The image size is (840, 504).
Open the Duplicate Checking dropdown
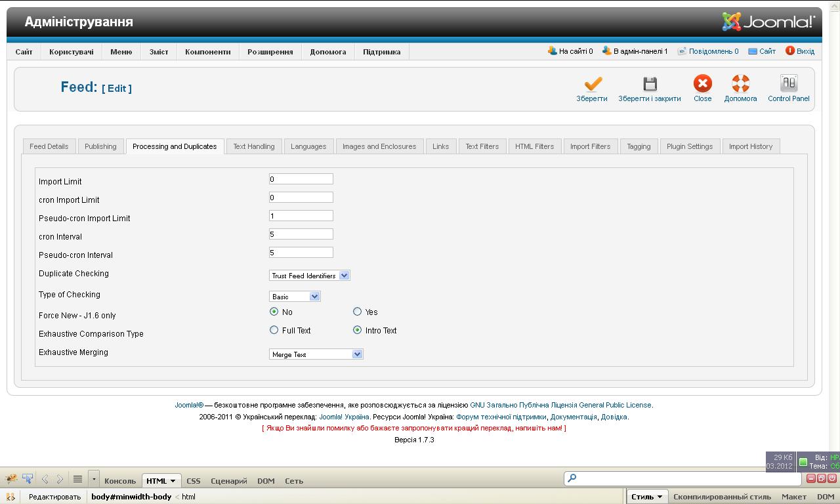click(x=310, y=276)
